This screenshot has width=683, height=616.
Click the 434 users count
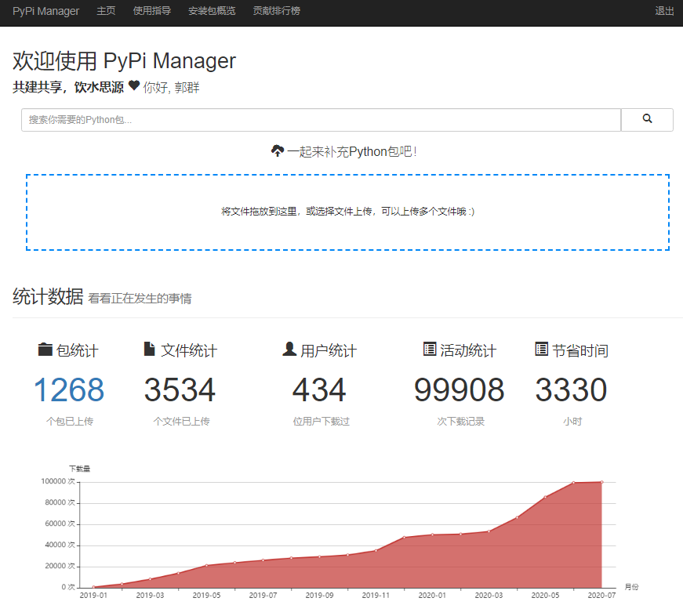[319, 390]
